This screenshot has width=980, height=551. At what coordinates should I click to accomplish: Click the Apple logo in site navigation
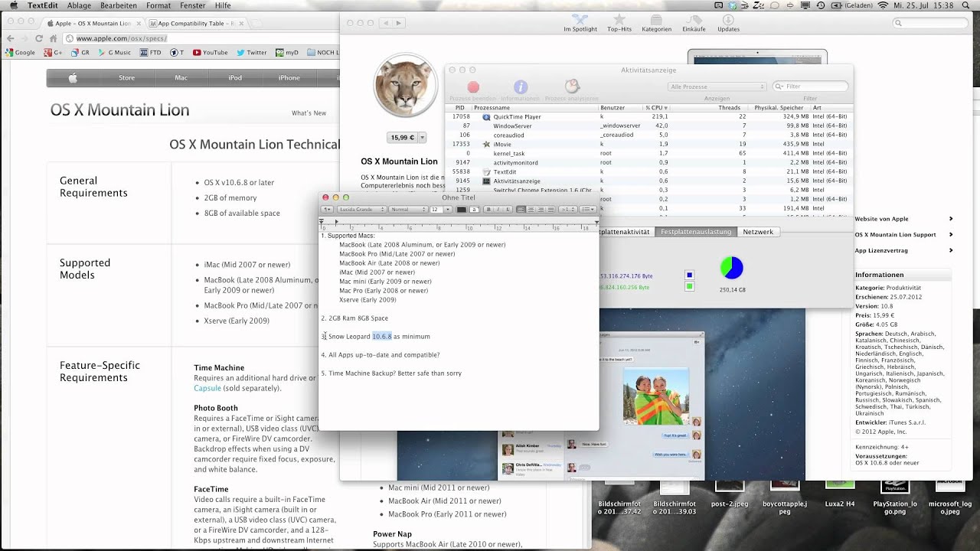point(73,77)
